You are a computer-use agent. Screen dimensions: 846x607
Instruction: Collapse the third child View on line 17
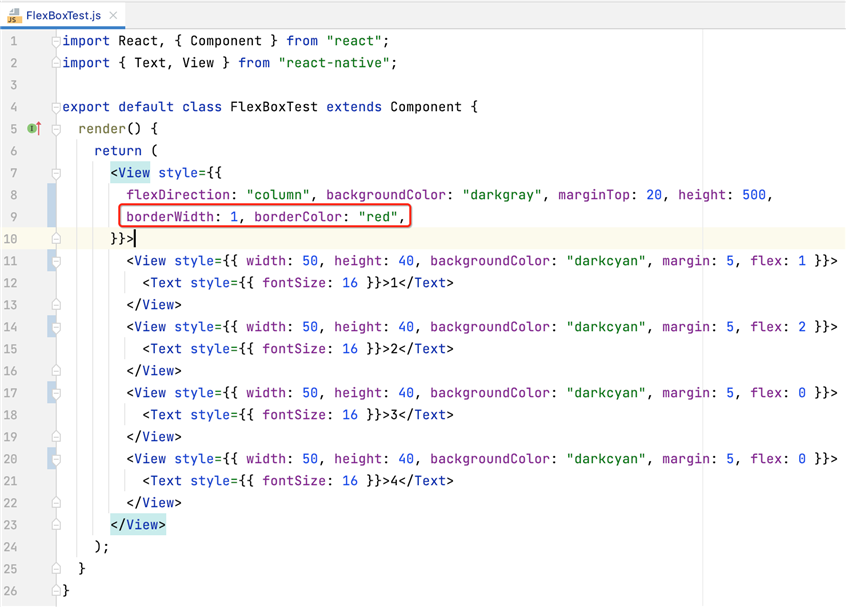click(x=56, y=393)
